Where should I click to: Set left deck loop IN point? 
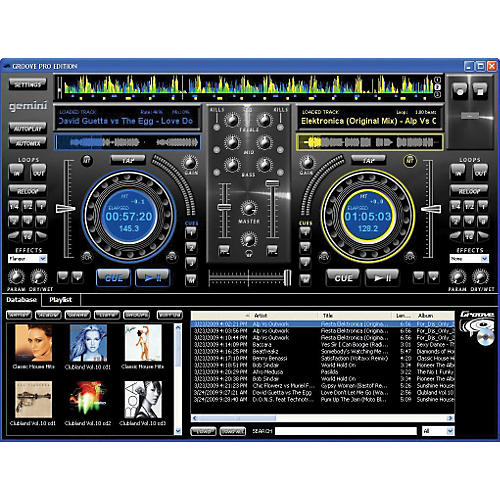click(17, 172)
